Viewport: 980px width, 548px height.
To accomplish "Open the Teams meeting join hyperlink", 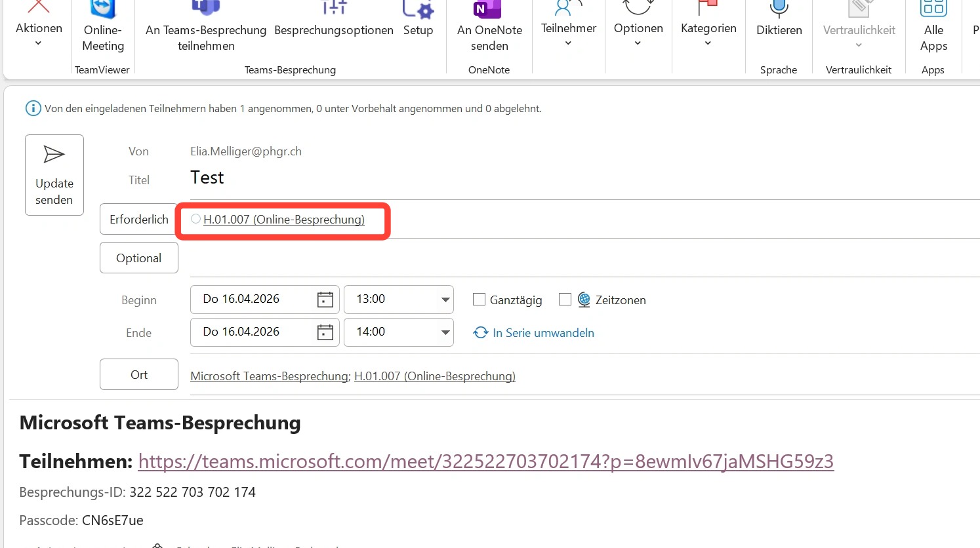I will 485,461.
